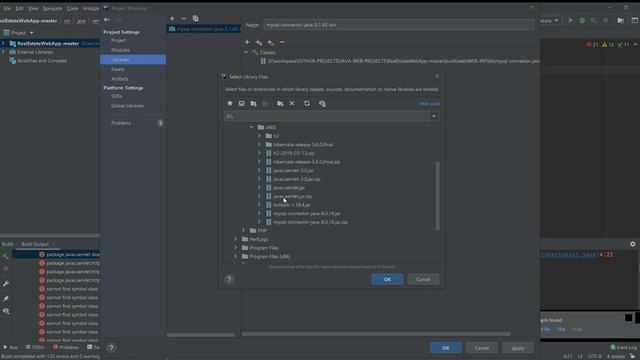
Task: Expand External Libraries in the Project tree
Action: (x=3, y=52)
